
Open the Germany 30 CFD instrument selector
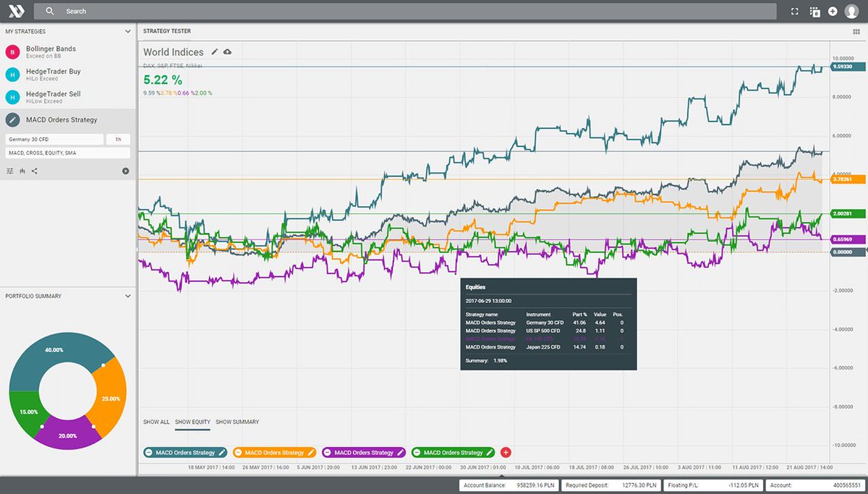click(x=54, y=140)
